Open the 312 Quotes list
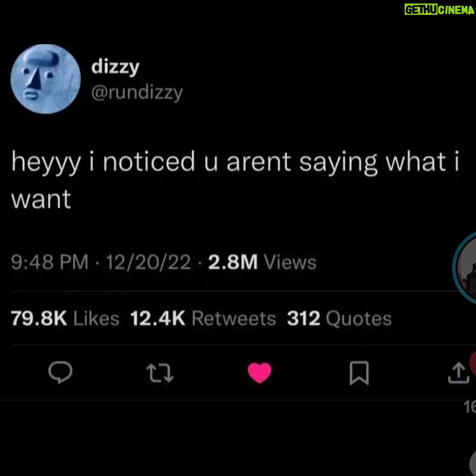 339,318
